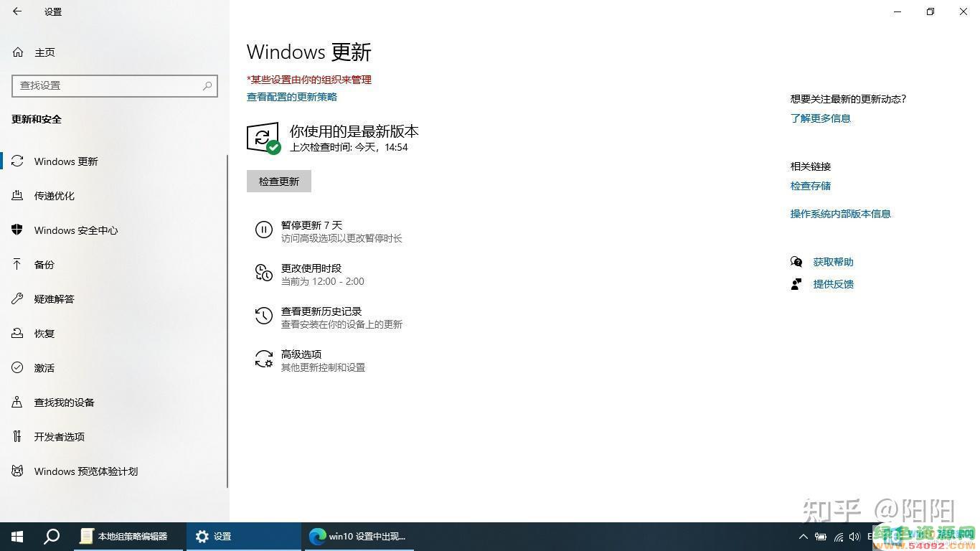Open Windows 预览体验计划 page

tap(115, 471)
